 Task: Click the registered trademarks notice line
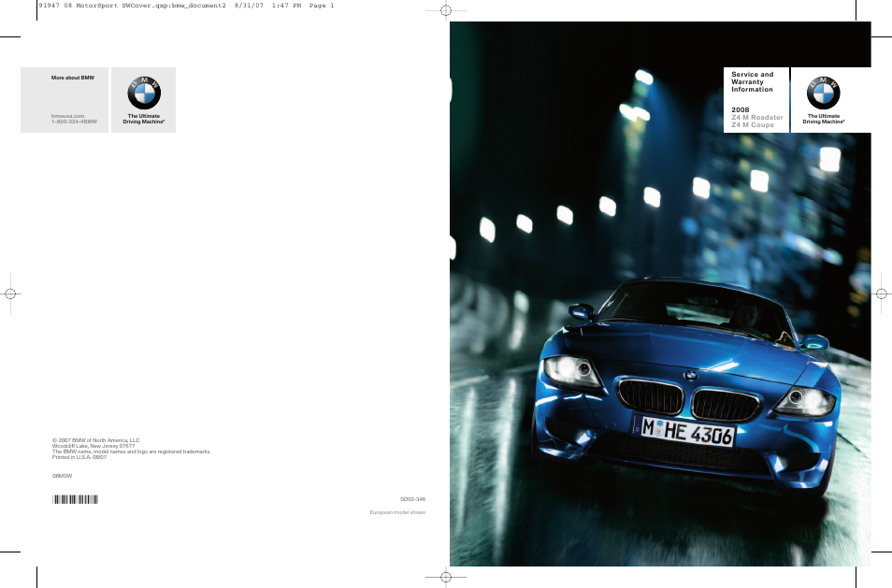(x=132, y=452)
